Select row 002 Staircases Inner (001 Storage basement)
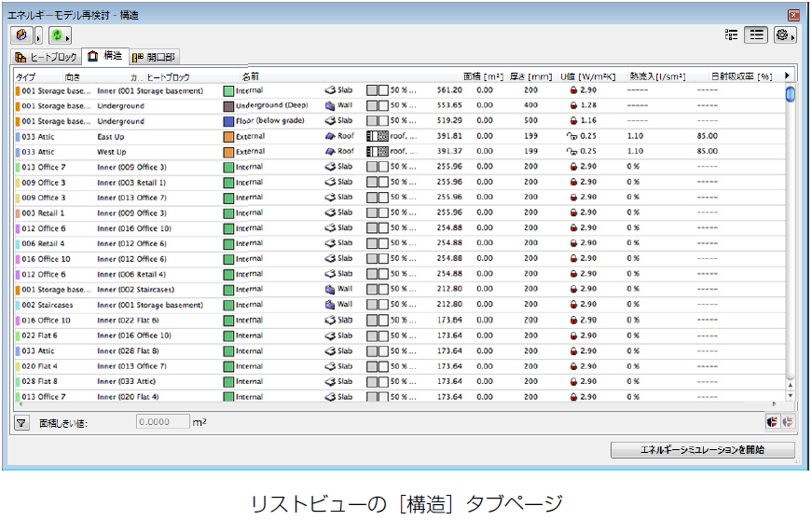 (x=399, y=305)
